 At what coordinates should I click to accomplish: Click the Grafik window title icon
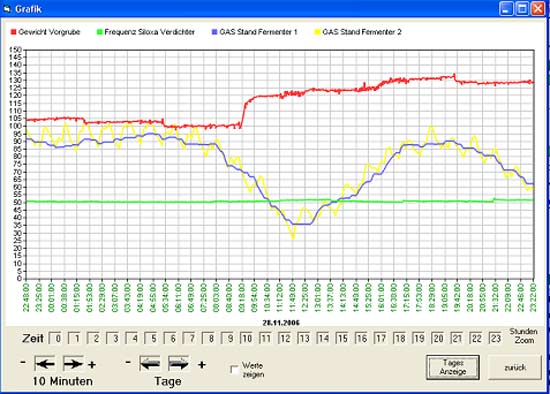(x=7, y=8)
